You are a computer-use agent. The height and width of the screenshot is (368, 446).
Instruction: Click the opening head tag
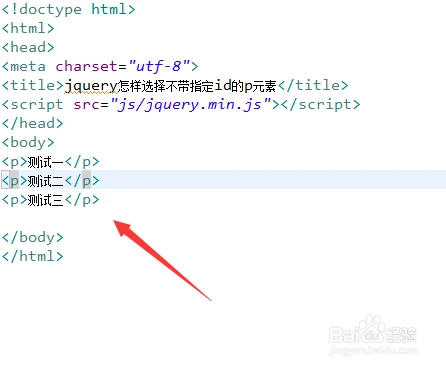(28, 47)
